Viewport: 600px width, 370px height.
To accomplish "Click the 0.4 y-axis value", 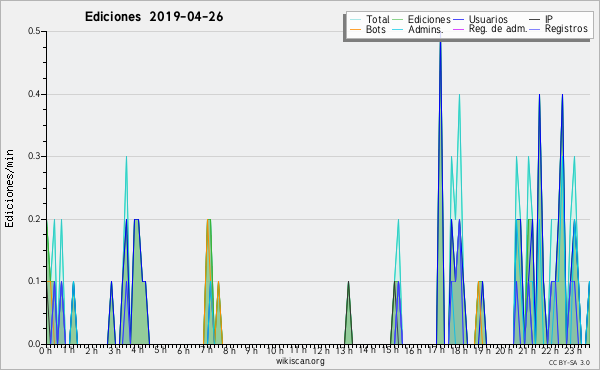I will point(34,94).
